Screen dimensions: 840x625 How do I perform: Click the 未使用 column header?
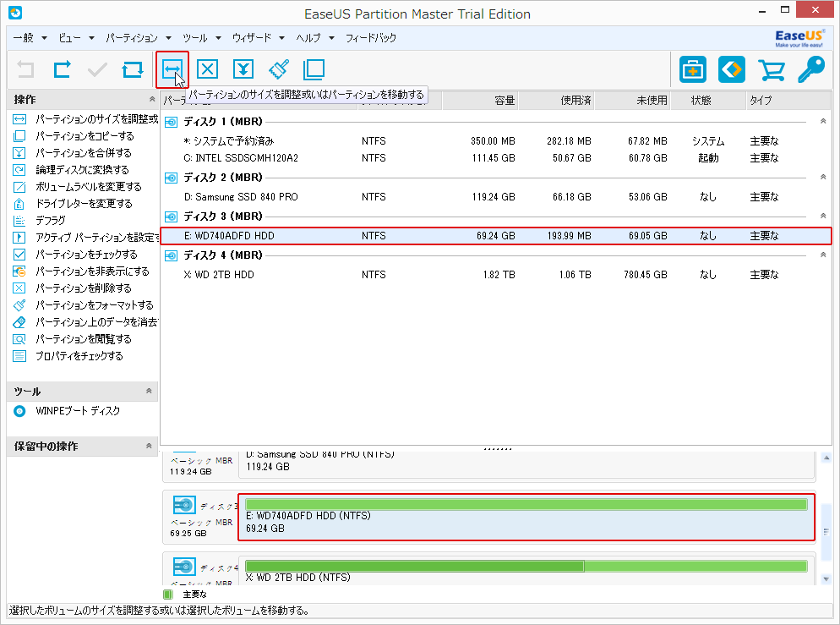(633, 101)
